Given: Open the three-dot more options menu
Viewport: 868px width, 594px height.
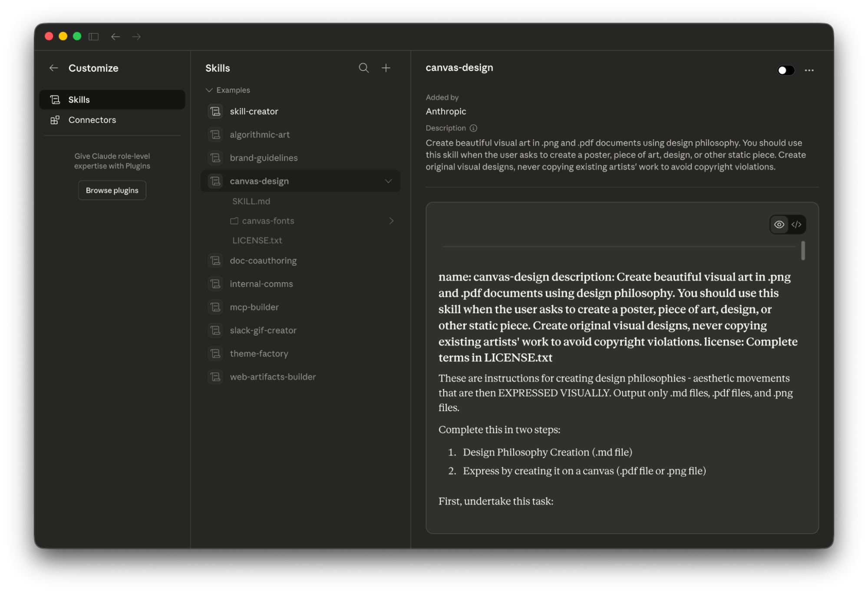Looking at the screenshot, I should (809, 70).
